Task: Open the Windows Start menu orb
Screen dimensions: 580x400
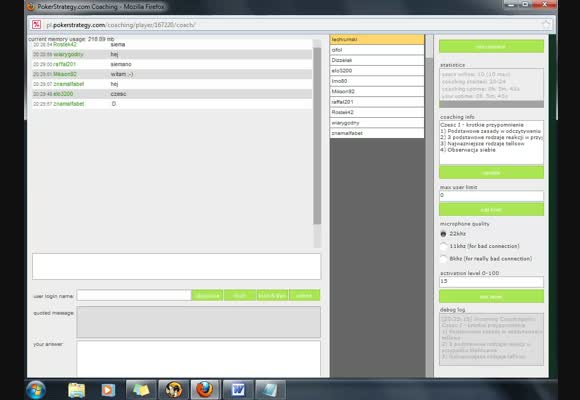Action: 36,390
